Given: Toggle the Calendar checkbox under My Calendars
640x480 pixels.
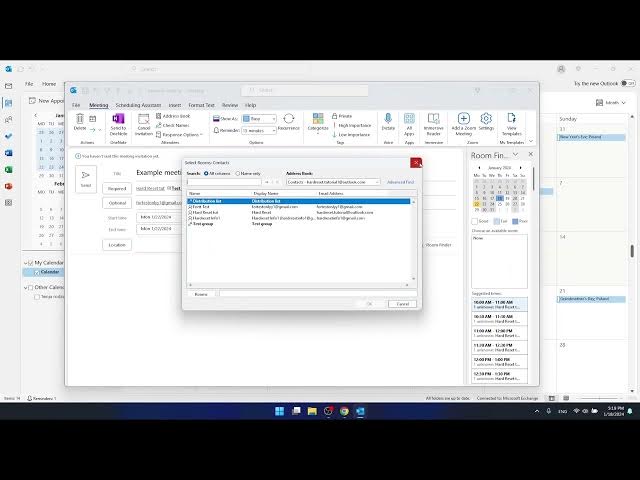Looking at the screenshot, I should 37,272.
